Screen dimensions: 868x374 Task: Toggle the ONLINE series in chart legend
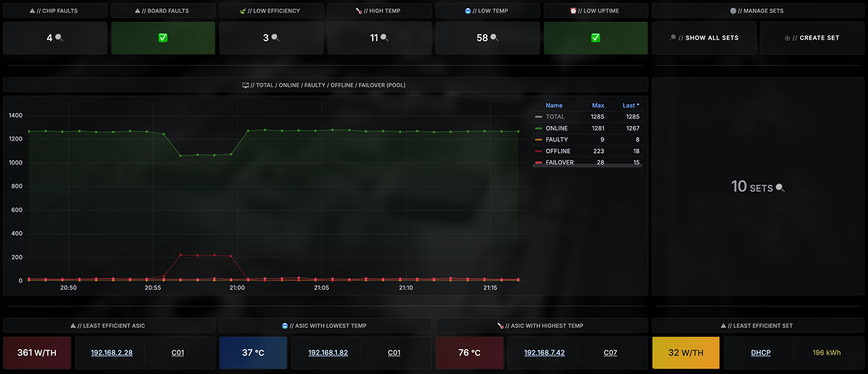pyautogui.click(x=556, y=129)
